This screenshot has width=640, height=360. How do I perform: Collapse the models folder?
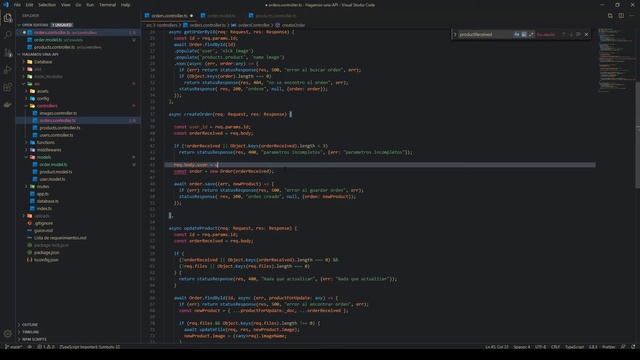point(44,158)
